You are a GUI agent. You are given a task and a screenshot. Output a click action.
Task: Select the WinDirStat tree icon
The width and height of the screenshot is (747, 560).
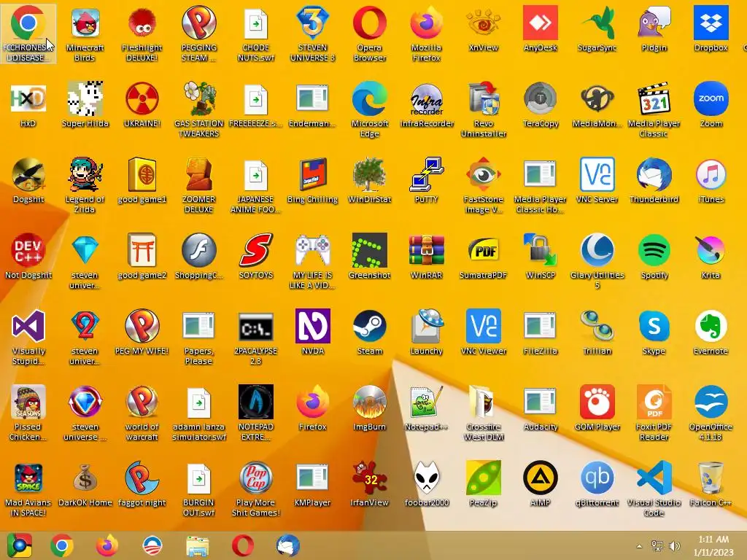[370, 174]
